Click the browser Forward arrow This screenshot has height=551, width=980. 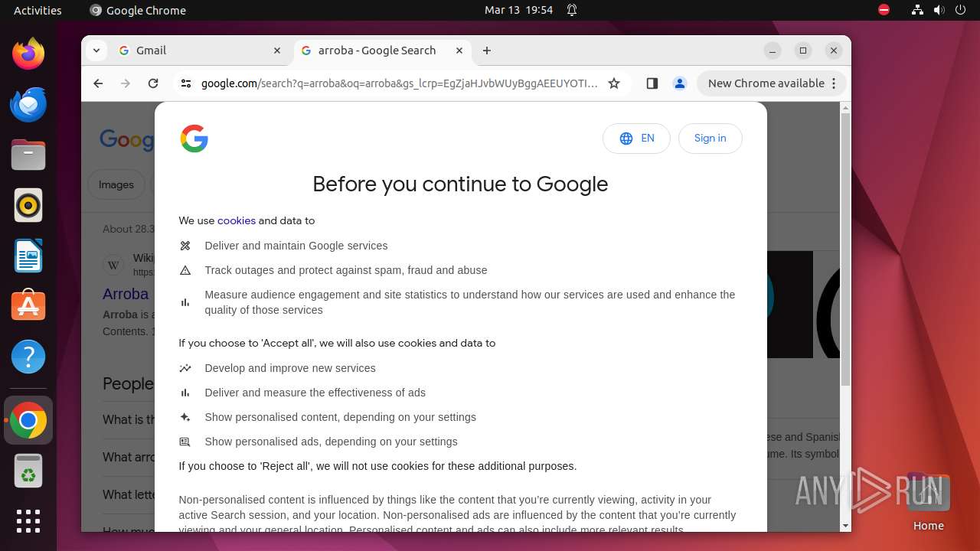126,83
